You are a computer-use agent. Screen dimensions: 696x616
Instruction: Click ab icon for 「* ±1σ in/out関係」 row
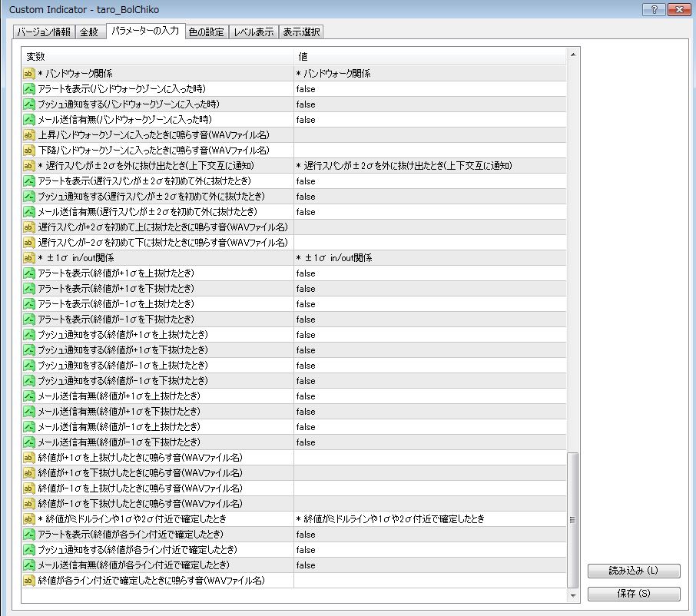[x=29, y=258]
